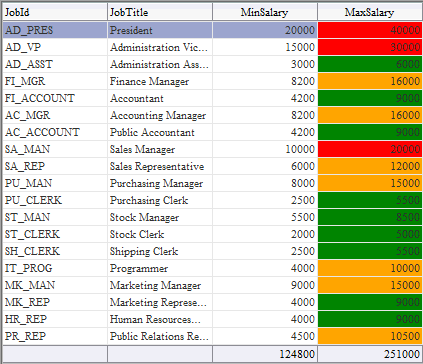Select the PR_REP job id cell
Viewport: 423px width, 364px height.
[55, 336]
